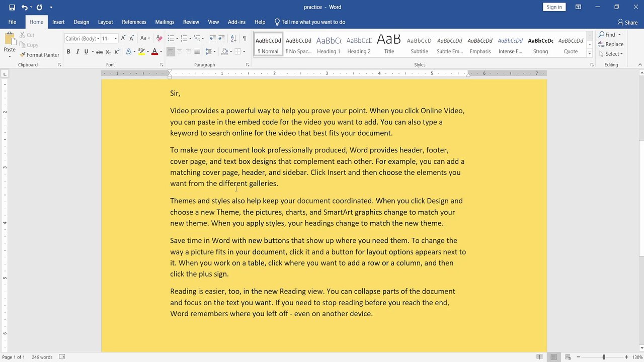Image resolution: width=644 pixels, height=362 pixels.
Task: Toggle Italic formatting
Action: [x=77, y=52]
